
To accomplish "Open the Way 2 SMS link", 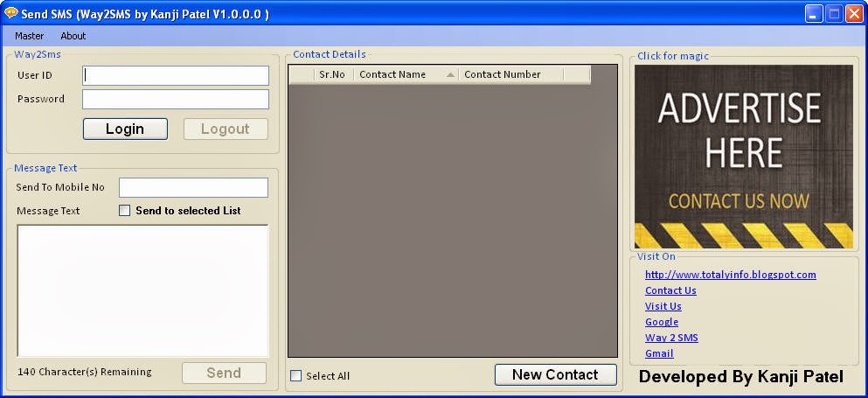I will (x=671, y=338).
